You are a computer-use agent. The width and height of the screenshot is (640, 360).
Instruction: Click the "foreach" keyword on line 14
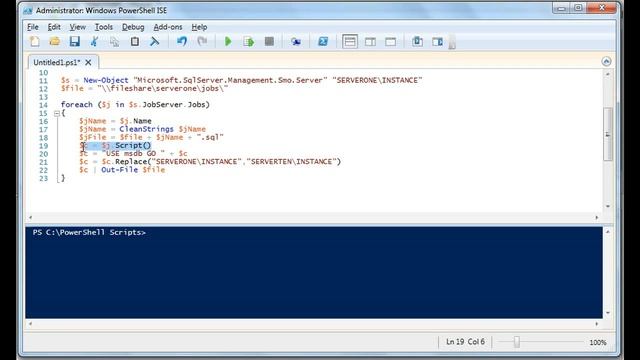(77, 105)
